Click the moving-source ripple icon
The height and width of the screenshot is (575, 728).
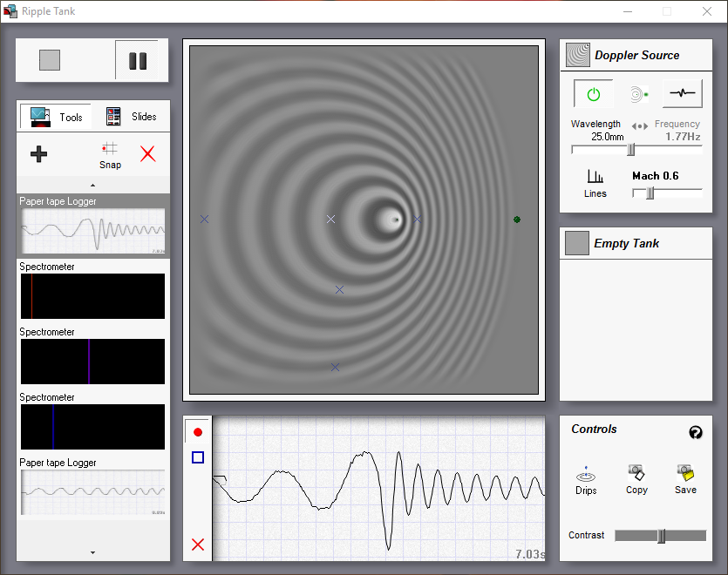pyautogui.click(x=639, y=94)
